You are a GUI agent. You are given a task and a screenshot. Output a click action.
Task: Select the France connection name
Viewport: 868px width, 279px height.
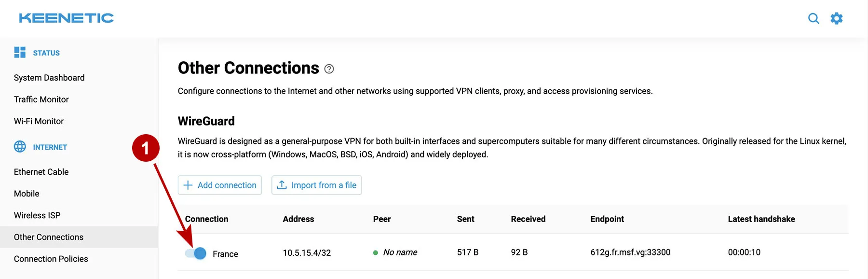click(226, 253)
